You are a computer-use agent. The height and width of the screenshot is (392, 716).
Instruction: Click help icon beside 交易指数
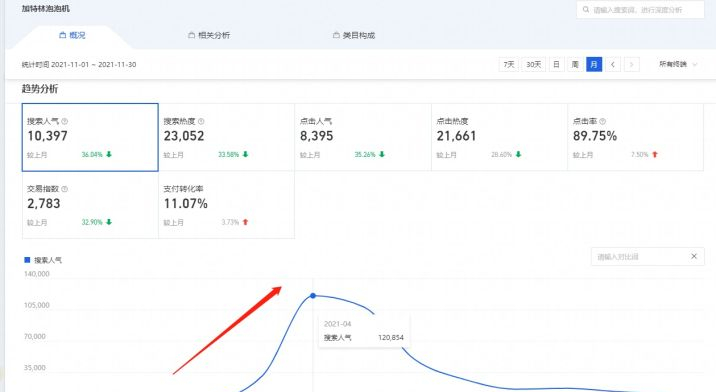tap(64, 189)
